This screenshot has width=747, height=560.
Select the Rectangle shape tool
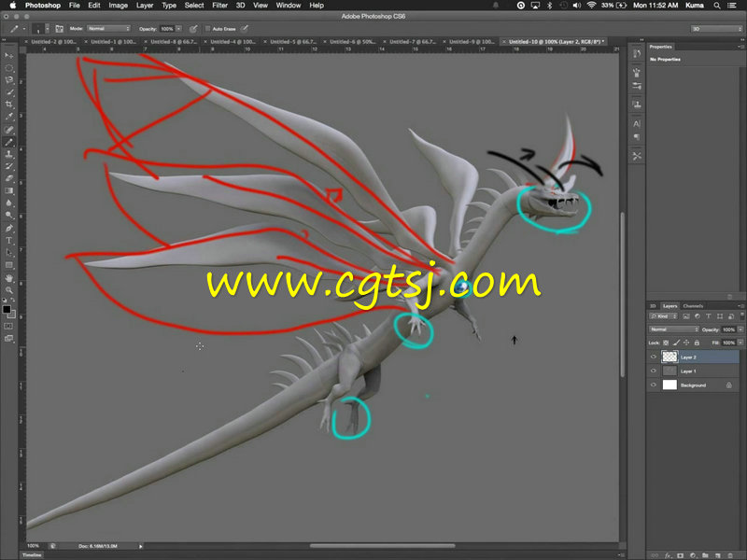pyautogui.click(x=8, y=265)
